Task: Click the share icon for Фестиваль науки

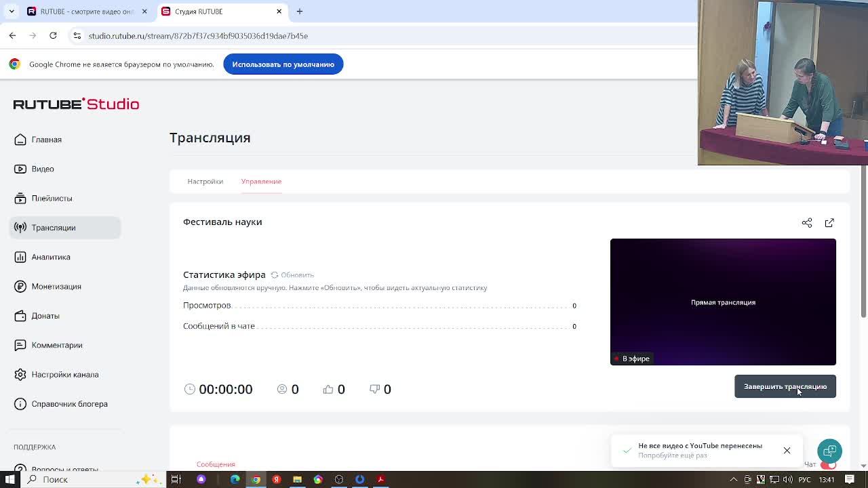Action: click(807, 222)
